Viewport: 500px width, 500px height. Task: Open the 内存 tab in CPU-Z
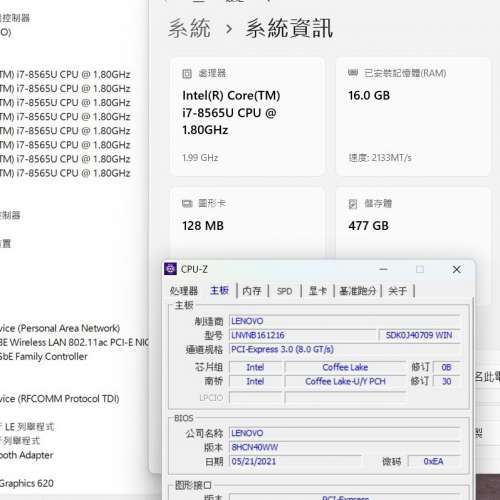click(x=252, y=291)
